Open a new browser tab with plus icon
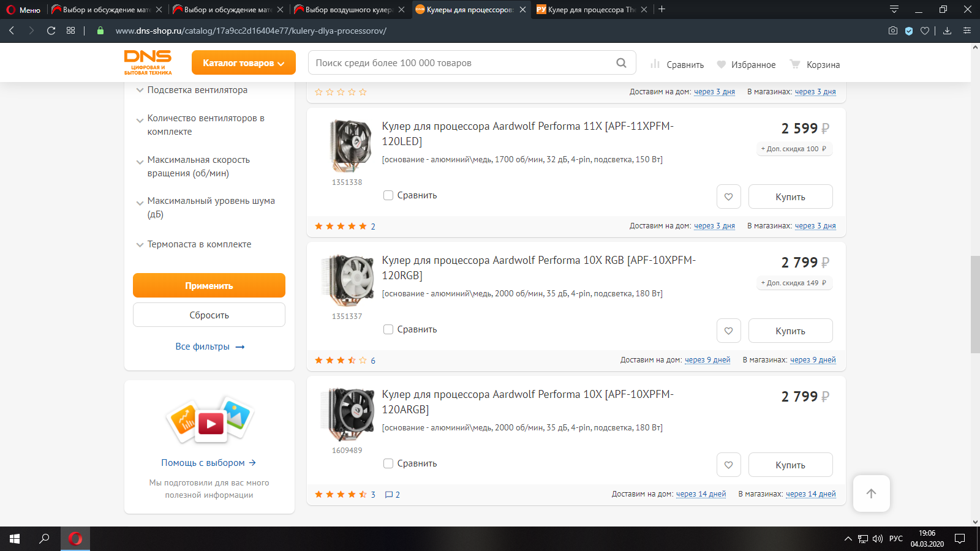The width and height of the screenshot is (980, 551). (x=661, y=9)
